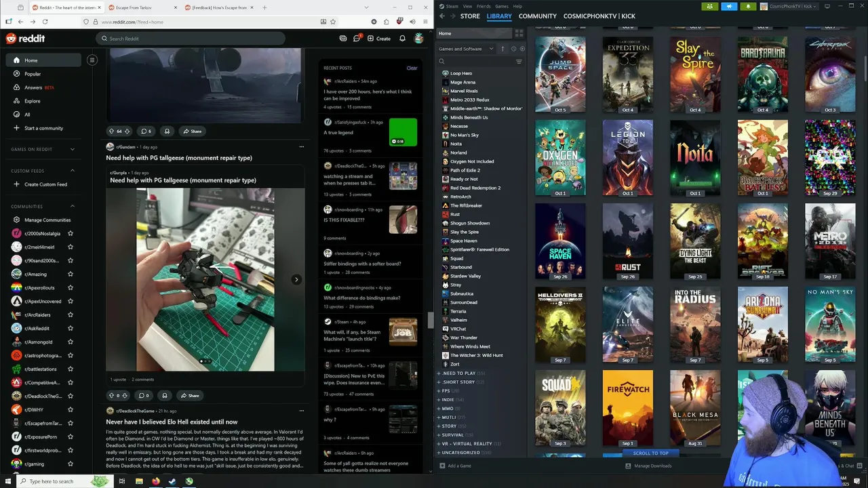
Task: Open the Steam STORE tab
Action: coord(470,16)
